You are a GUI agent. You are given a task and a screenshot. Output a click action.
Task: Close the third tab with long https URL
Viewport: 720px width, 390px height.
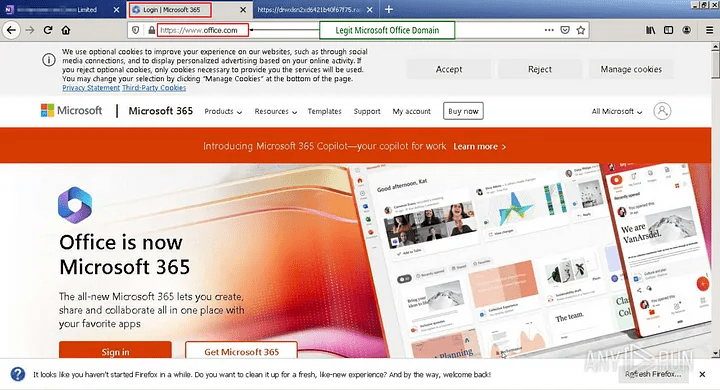click(x=370, y=10)
